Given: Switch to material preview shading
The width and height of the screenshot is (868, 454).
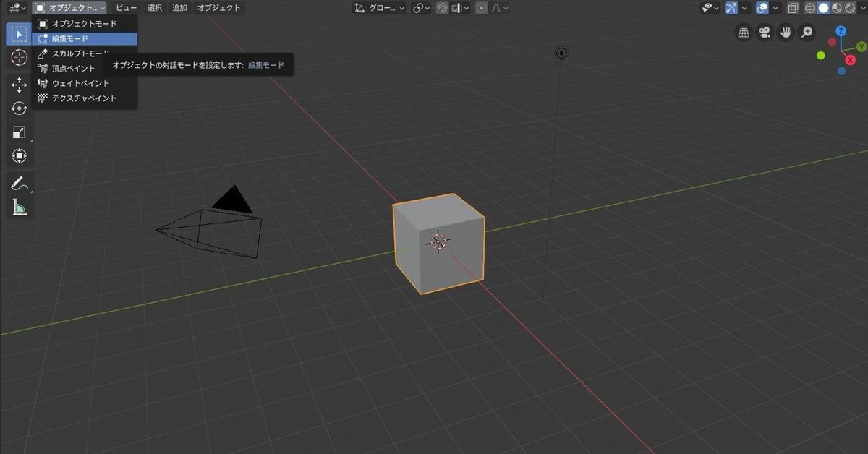Looking at the screenshot, I should tap(836, 8).
